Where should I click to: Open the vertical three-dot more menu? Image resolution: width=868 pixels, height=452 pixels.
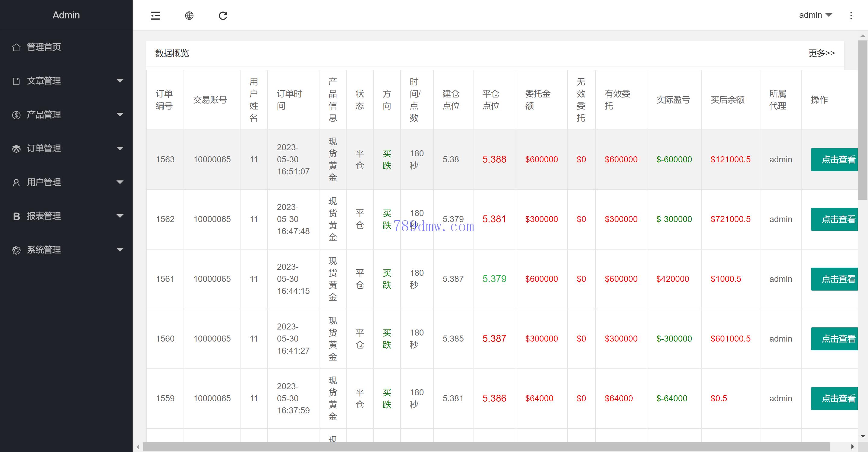[x=851, y=15]
